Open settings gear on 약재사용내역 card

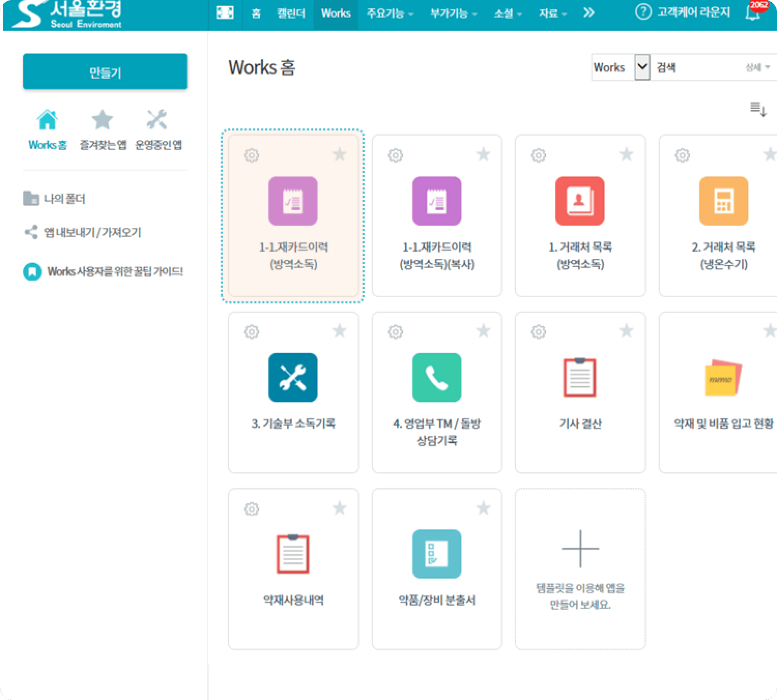tap(252, 508)
